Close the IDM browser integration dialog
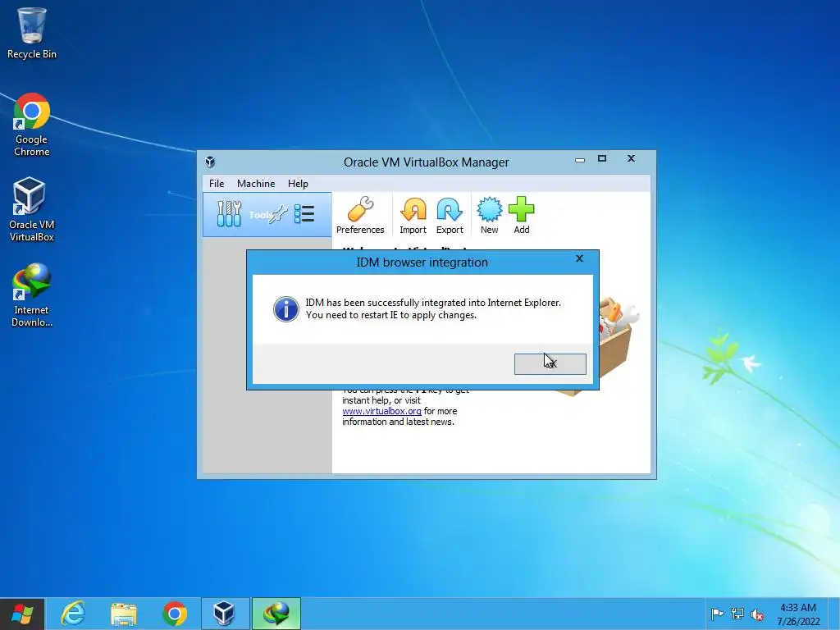The height and width of the screenshot is (630, 840). click(579, 258)
